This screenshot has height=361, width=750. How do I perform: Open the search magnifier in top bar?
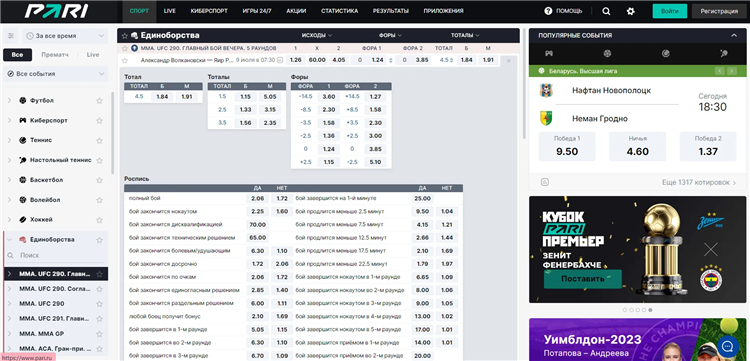click(x=606, y=11)
